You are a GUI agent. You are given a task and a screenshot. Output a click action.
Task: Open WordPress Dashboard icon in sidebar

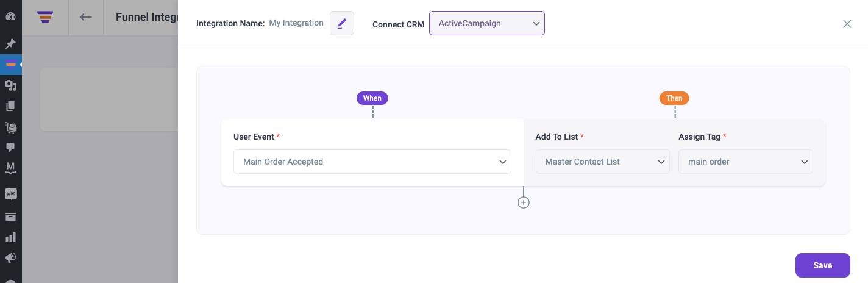(10, 16)
